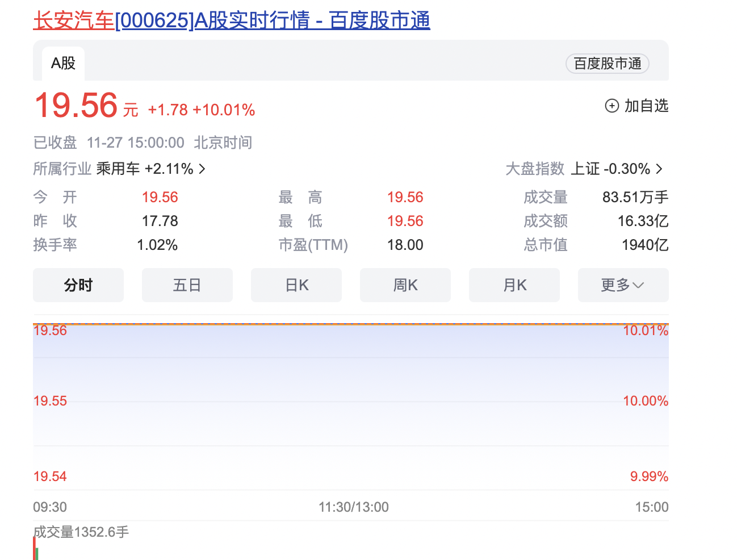Click the chart time label 15:00
This screenshot has width=737, height=560.
click(x=652, y=507)
